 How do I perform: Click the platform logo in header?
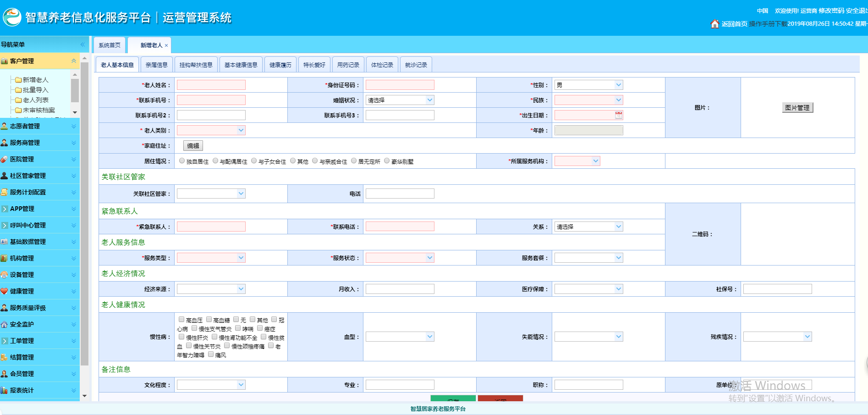[12, 17]
